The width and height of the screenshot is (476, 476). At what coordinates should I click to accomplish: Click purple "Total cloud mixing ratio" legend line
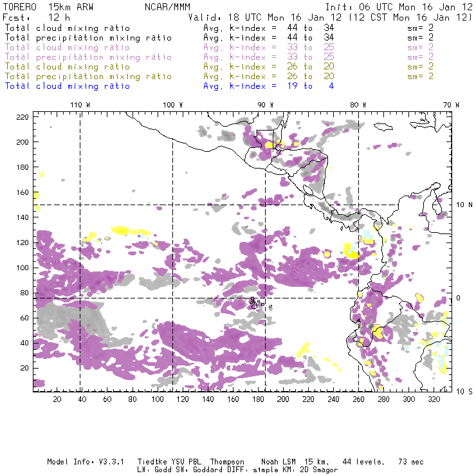[x=68, y=48]
